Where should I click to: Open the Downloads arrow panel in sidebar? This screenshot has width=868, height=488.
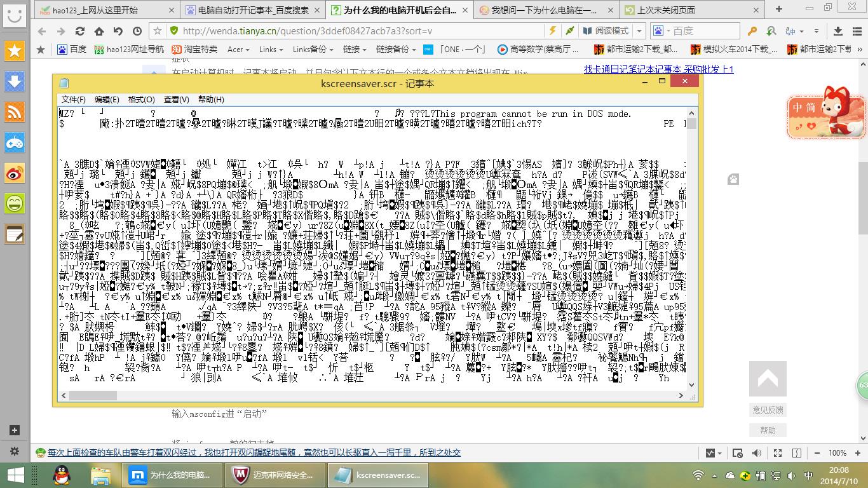15,81
